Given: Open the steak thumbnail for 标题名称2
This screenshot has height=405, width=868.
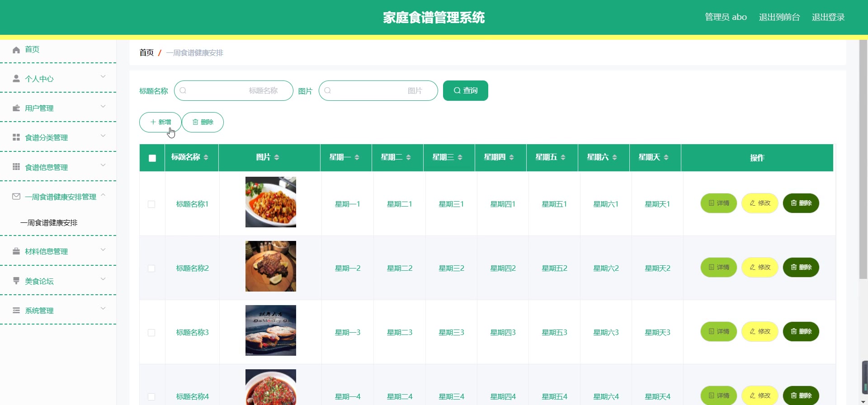Looking at the screenshot, I should pyautogui.click(x=271, y=266).
